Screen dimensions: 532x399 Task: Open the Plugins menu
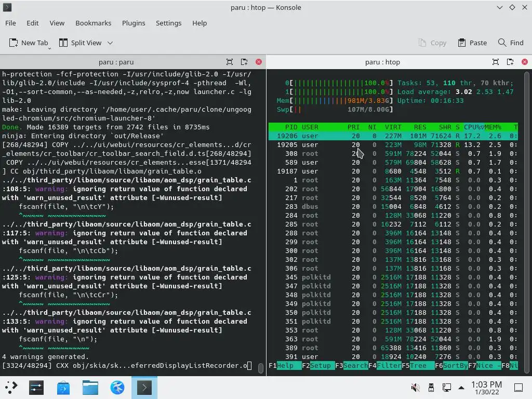(134, 23)
